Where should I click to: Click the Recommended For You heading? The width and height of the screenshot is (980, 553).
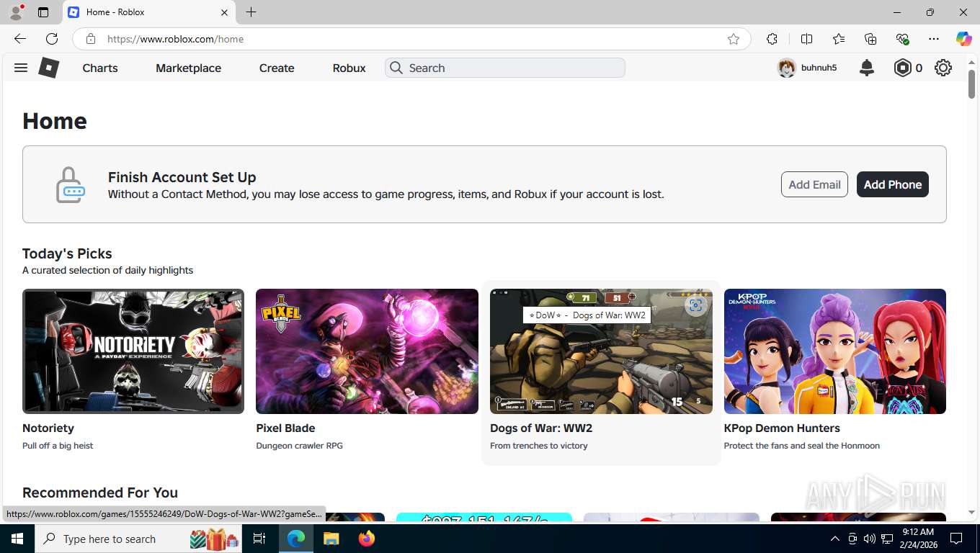100,493
